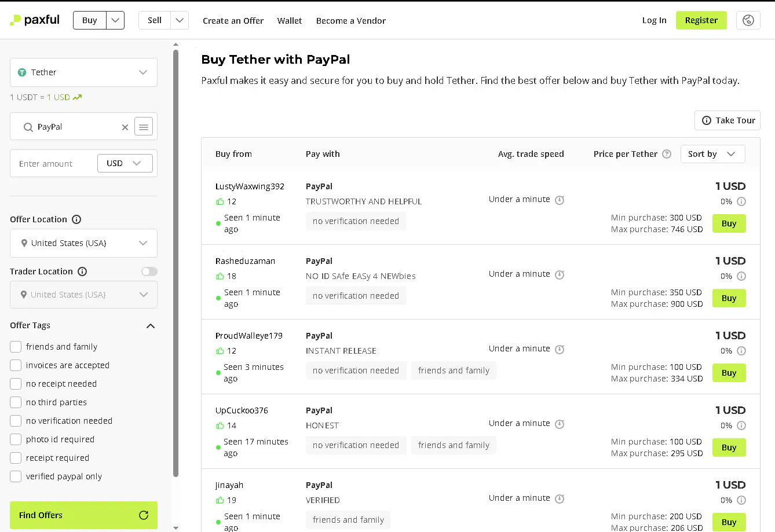The image size is (775, 532).
Task: Open Offer Location country dropdown
Action: (x=83, y=243)
